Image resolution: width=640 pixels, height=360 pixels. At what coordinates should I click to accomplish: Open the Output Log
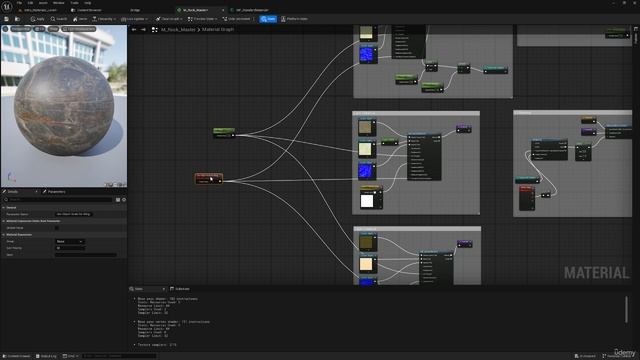(46, 356)
